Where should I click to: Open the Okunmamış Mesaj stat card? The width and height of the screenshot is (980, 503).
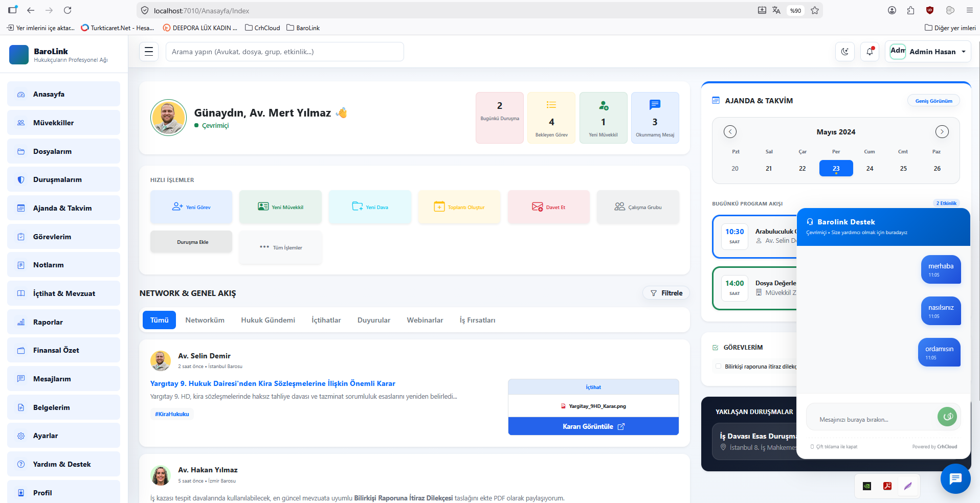(x=655, y=118)
